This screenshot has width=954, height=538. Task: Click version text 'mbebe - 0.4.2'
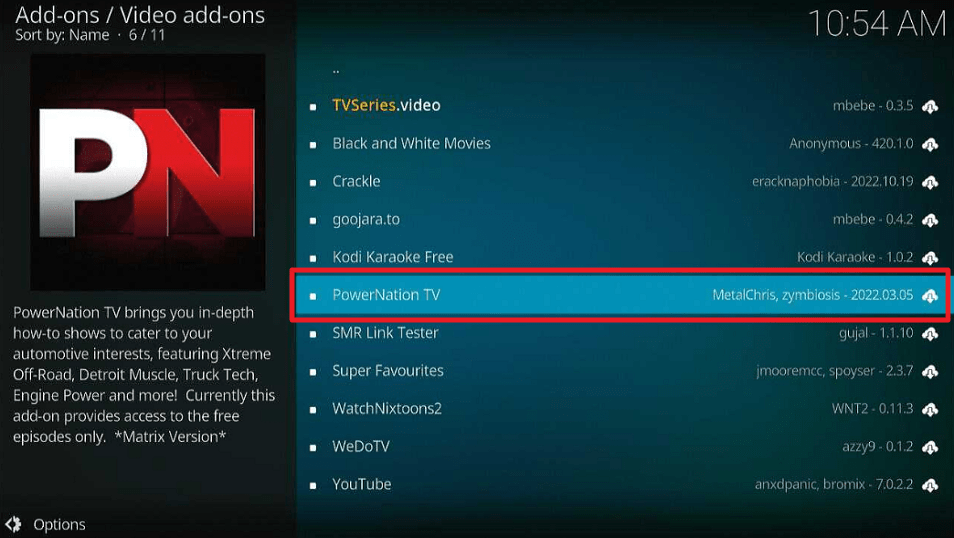pos(873,219)
